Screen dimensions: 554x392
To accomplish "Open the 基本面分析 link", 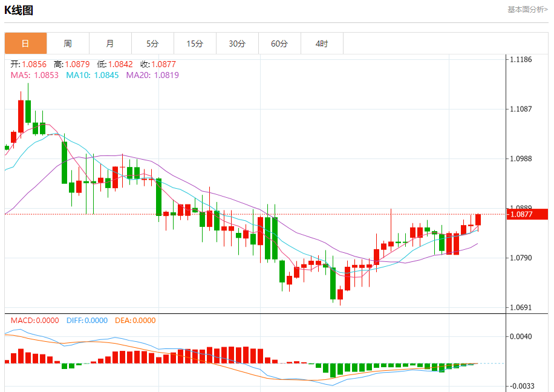I will click(x=527, y=10).
